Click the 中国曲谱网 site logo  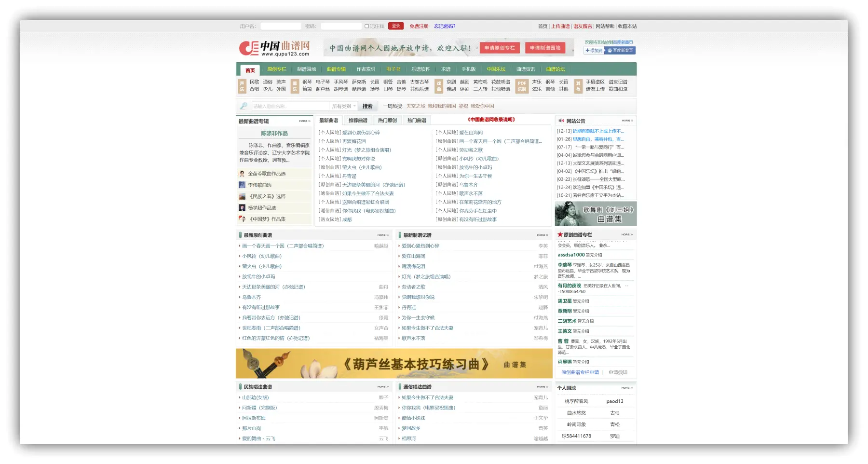click(x=274, y=48)
